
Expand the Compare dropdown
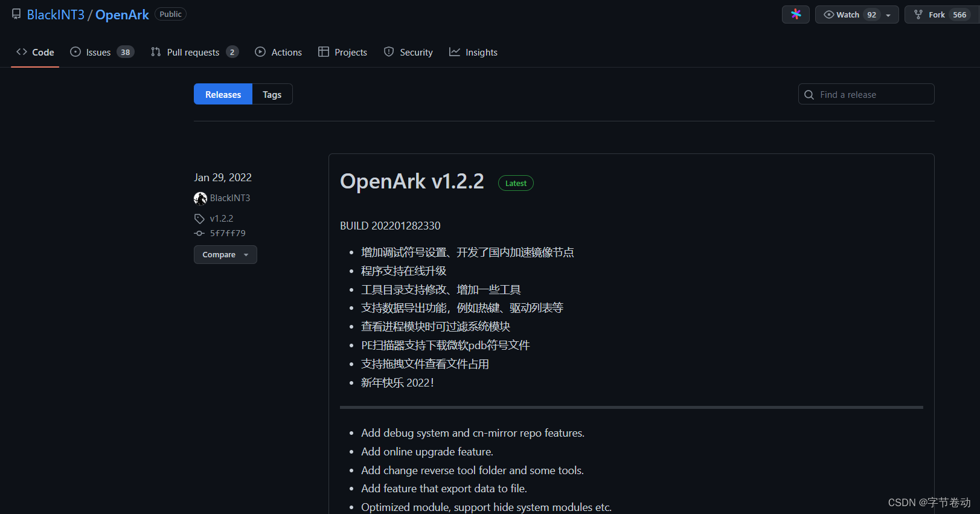click(x=225, y=254)
